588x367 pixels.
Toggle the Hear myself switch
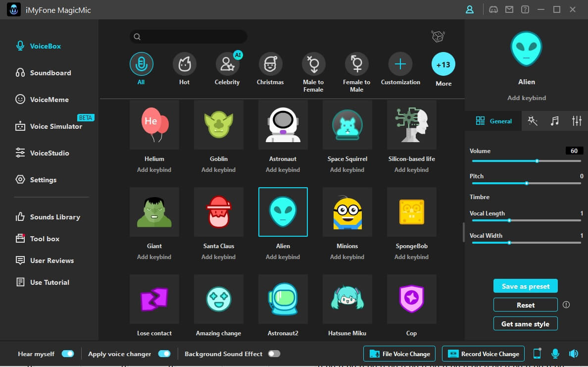68,354
